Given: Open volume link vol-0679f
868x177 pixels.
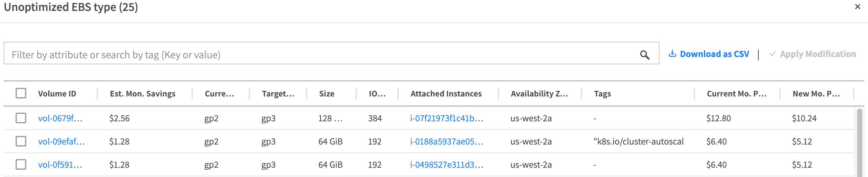Looking at the screenshot, I should (60, 118).
